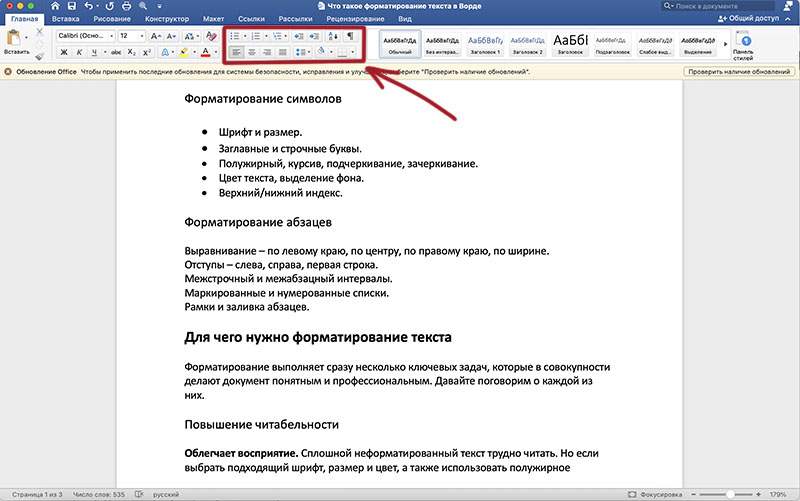Print the document via printer icon

point(127,6)
